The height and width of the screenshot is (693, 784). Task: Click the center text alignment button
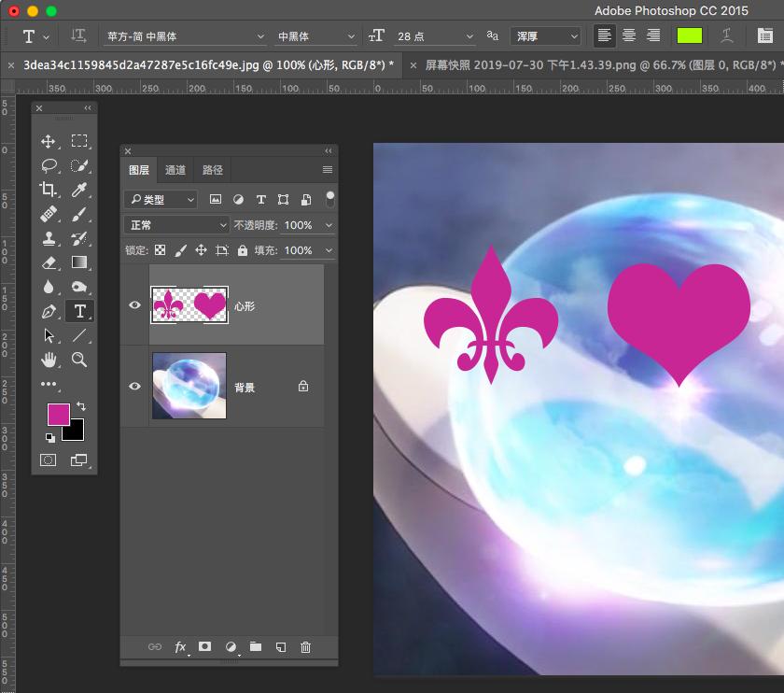629,35
